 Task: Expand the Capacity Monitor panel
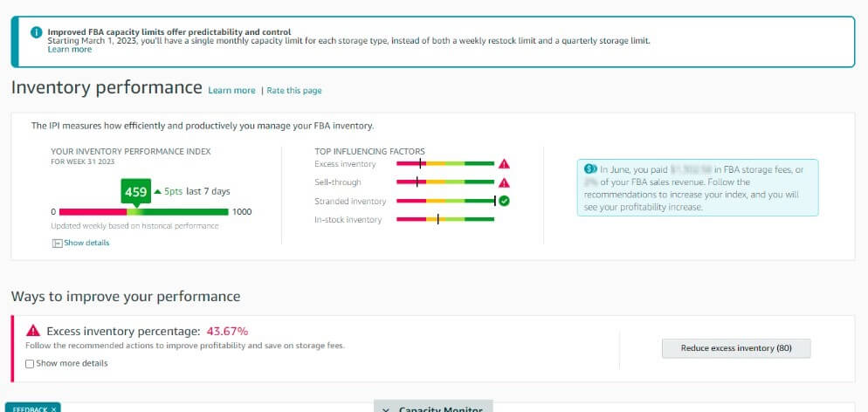click(x=433, y=409)
